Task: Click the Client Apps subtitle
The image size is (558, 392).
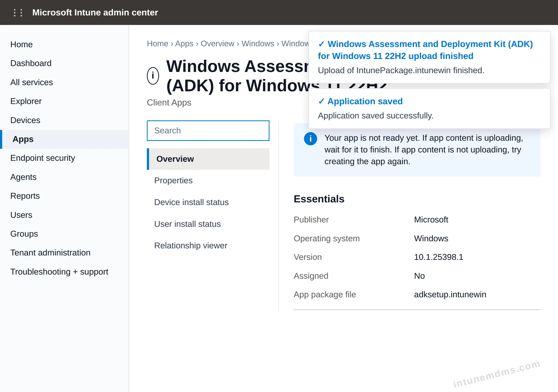Action: click(169, 103)
